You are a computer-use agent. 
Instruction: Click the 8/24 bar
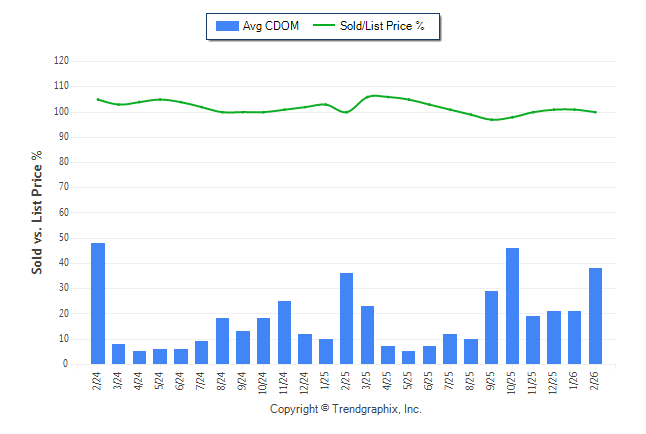(x=222, y=341)
